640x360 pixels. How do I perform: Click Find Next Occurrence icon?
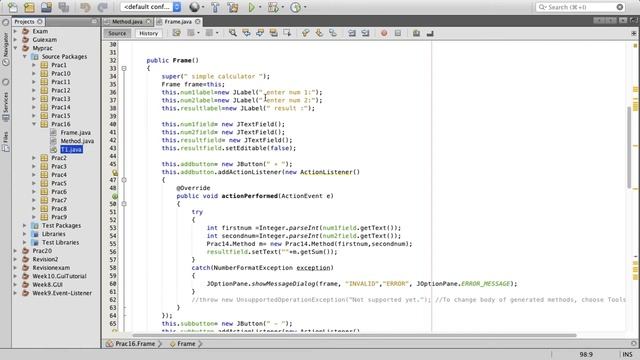[x=260, y=33]
